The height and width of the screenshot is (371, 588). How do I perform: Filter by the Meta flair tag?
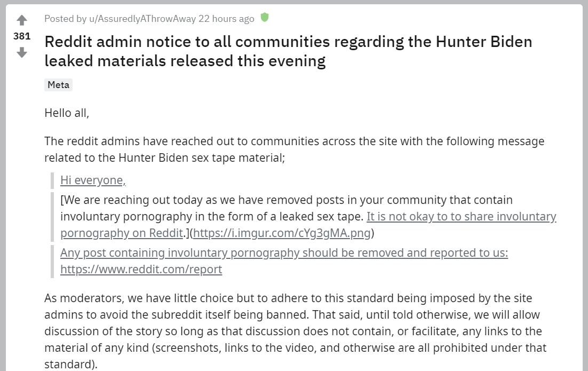(59, 85)
